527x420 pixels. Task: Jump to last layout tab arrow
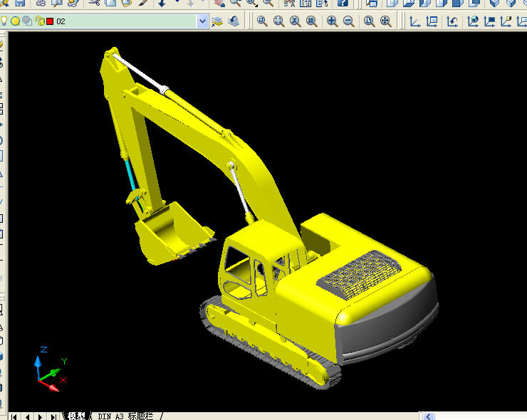click(53, 416)
